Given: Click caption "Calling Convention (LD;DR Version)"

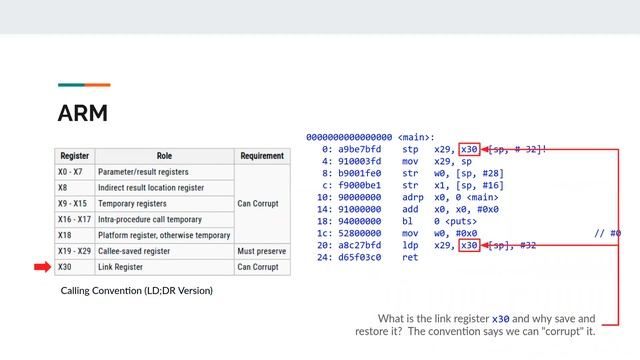Looking at the screenshot, I should point(137,291).
